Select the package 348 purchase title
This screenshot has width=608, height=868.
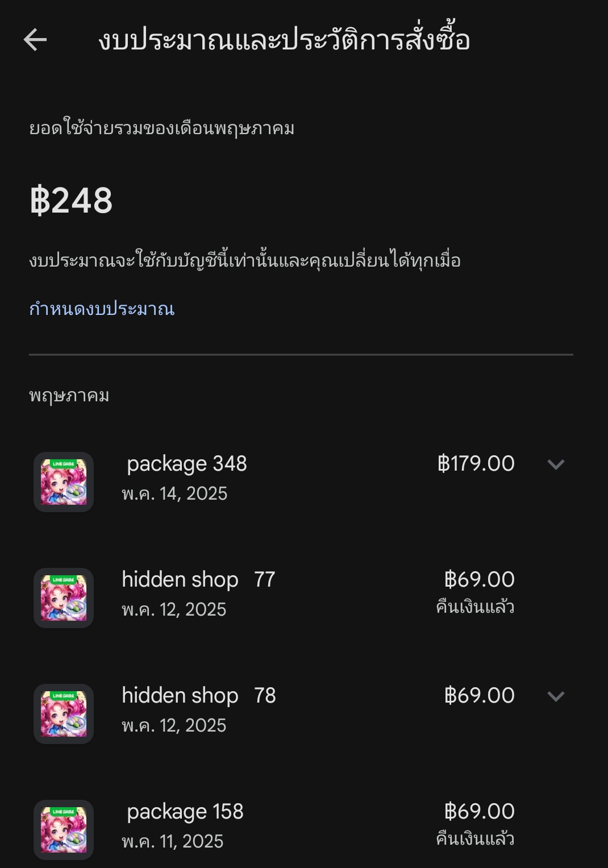[187, 464]
